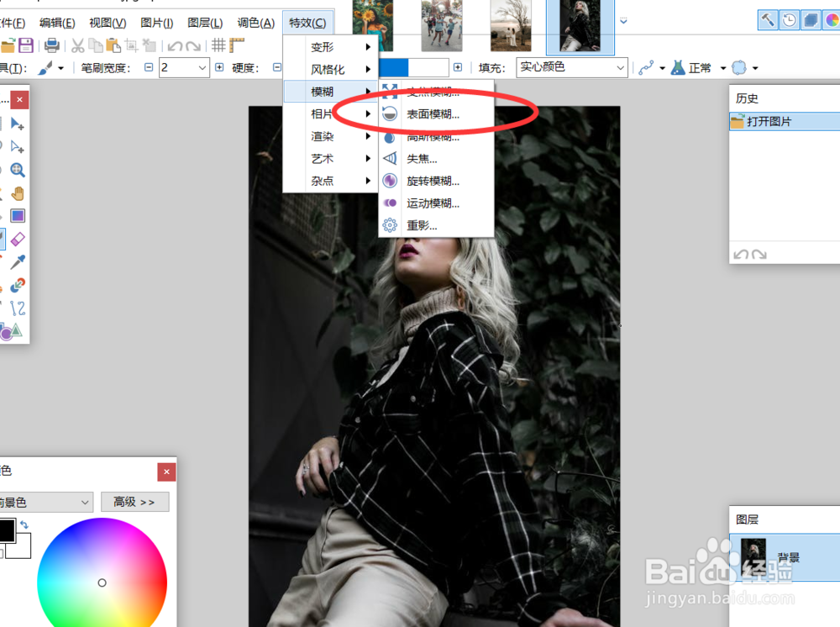Click the 高级 >> button in color panel
840x627 pixels.
coord(134,502)
